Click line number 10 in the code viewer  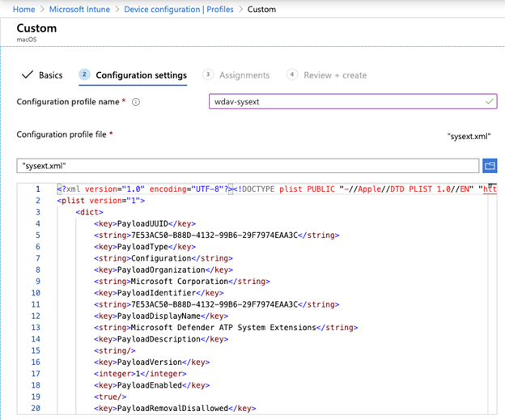tap(36, 293)
